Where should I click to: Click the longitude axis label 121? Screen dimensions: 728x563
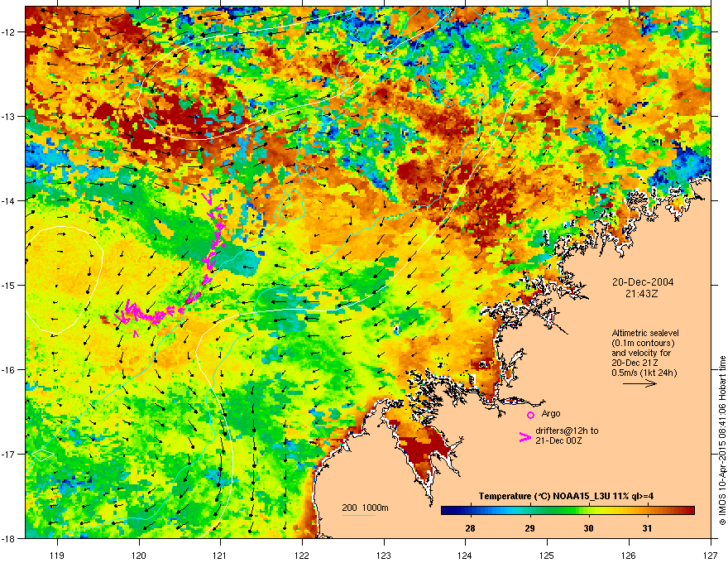click(220, 555)
